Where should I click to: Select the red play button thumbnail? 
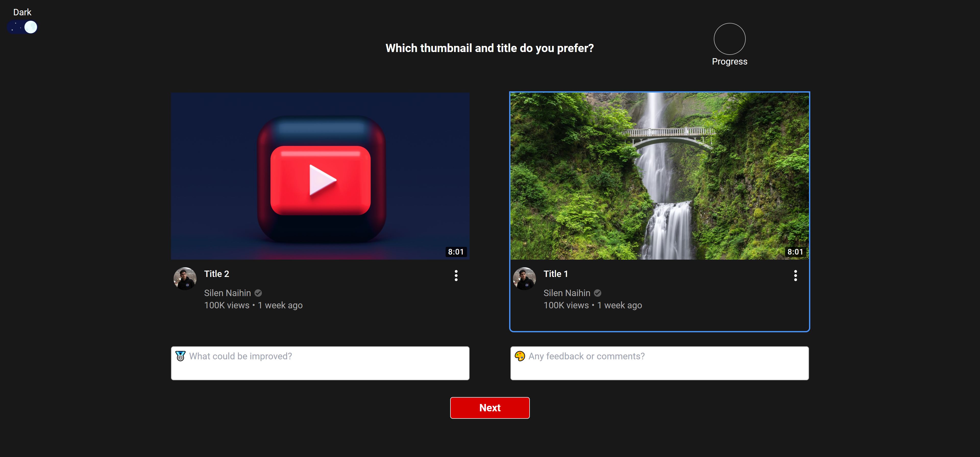(x=320, y=176)
